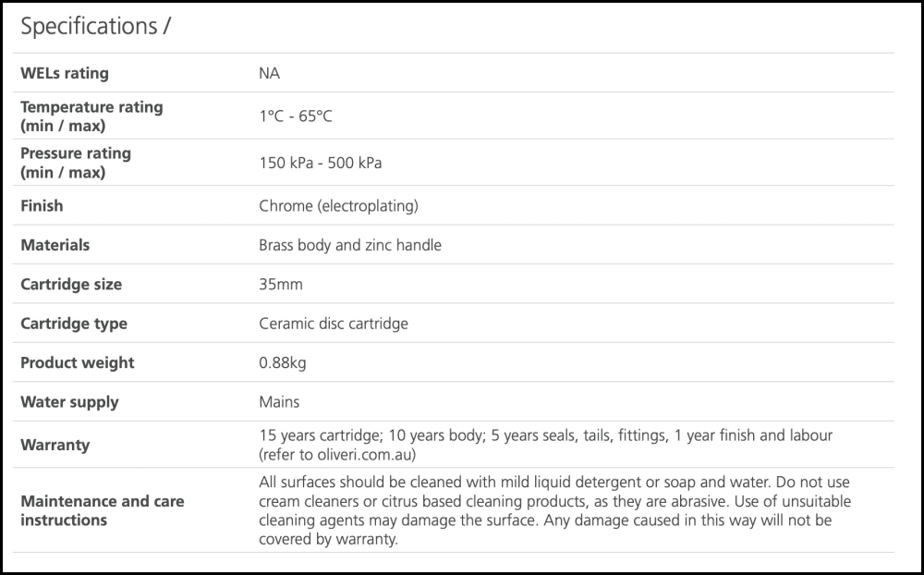Select the Ceramic disc cartridge text
Screen dimensions: 924x575
(334, 324)
